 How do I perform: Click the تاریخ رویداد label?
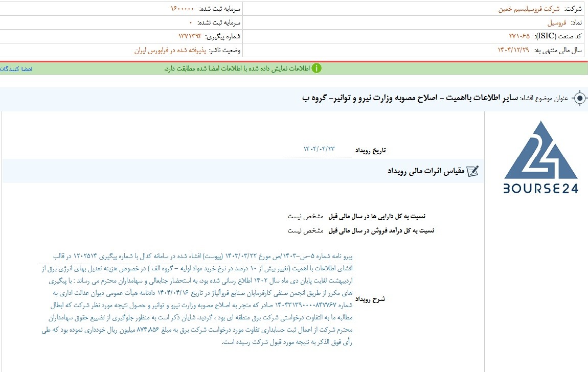pos(371,151)
